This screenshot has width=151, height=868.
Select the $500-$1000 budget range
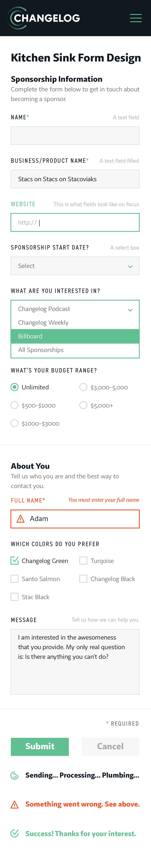click(14, 405)
